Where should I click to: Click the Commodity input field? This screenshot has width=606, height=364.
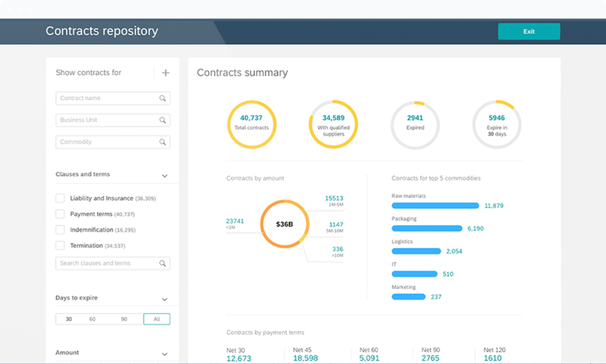pos(113,142)
